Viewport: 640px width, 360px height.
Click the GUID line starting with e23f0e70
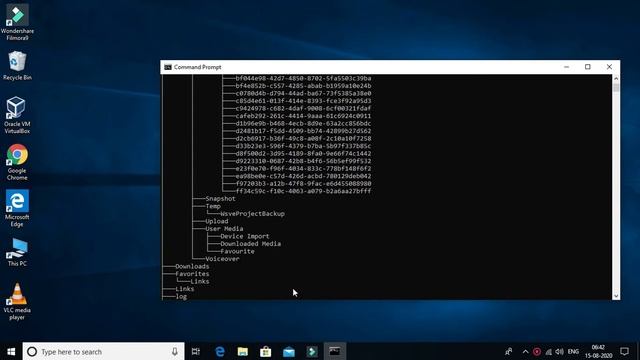(303, 169)
